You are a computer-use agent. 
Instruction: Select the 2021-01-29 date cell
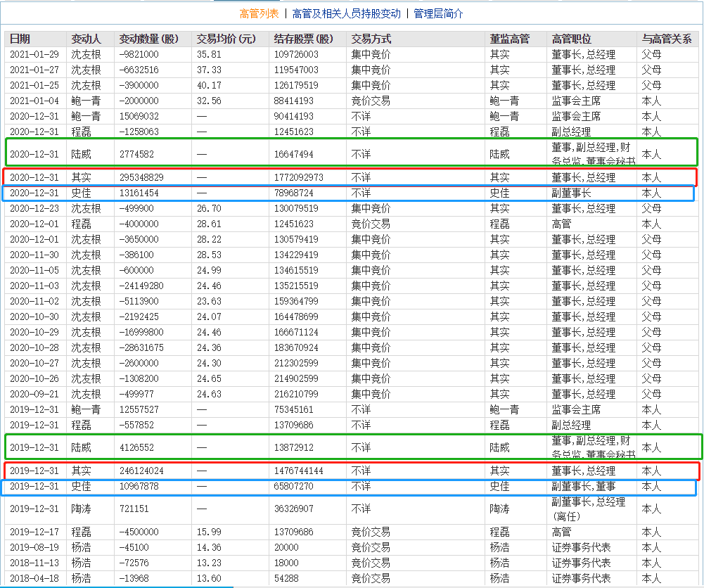(x=34, y=55)
